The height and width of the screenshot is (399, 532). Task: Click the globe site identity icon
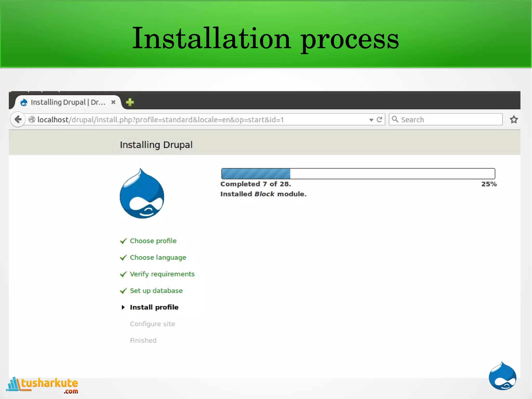32,120
